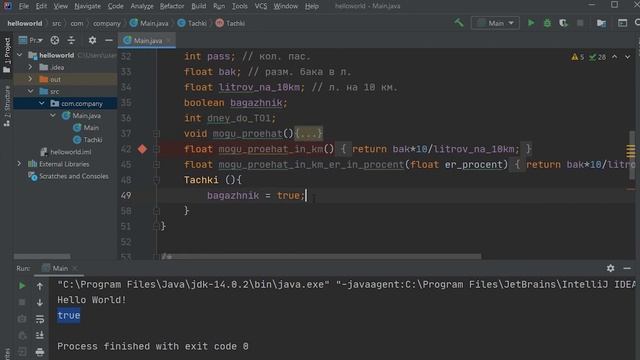
Task: Click helloworld in the breadcrumb bar
Action: click(x=24, y=23)
